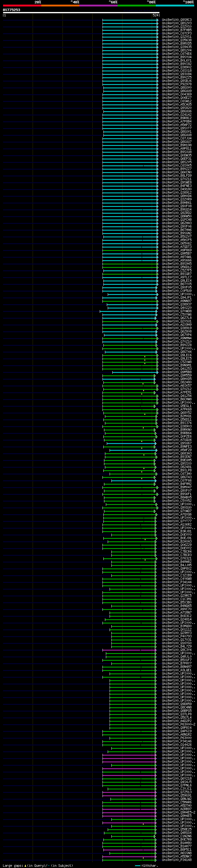Open last hit UniRef100_P34148
This screenshot has height=868, width=197.
click(177, 860)
